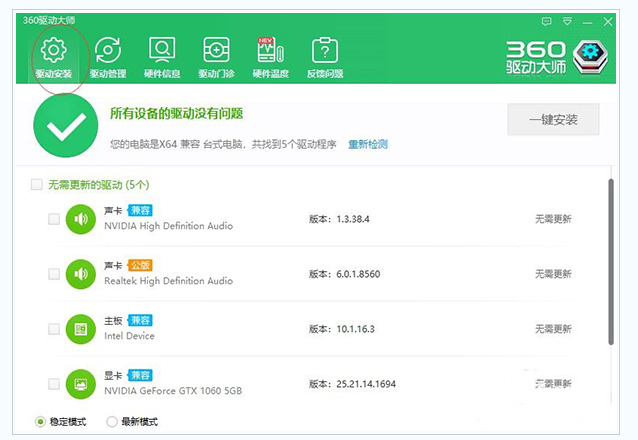Screen dimensions: 638x440
Task: Click the 一键安装 button
Action: coord(553,120)
